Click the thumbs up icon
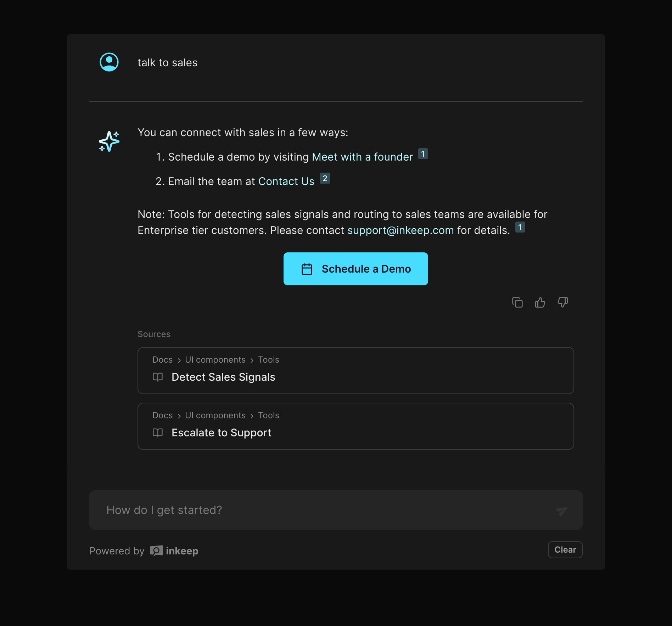 point(540,302)
